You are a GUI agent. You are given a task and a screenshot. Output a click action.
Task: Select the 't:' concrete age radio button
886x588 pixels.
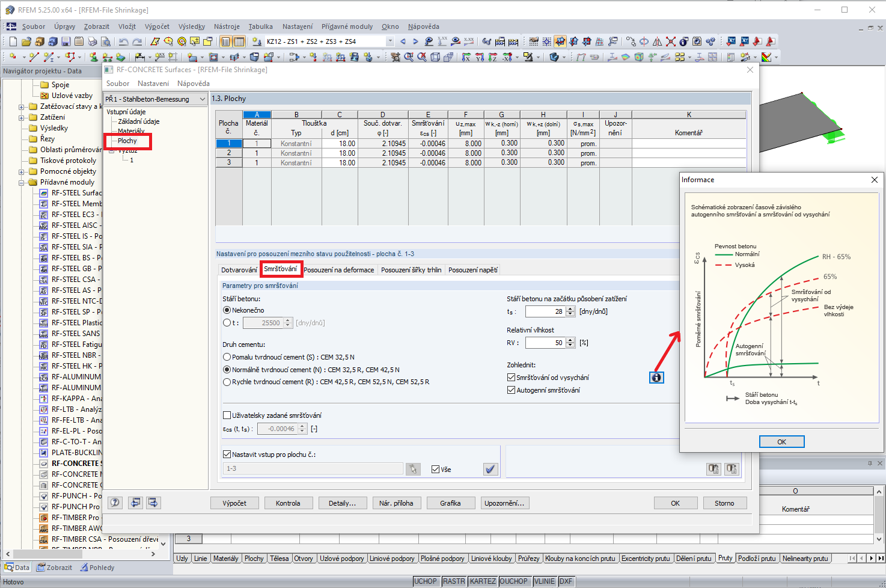[227, 323]
